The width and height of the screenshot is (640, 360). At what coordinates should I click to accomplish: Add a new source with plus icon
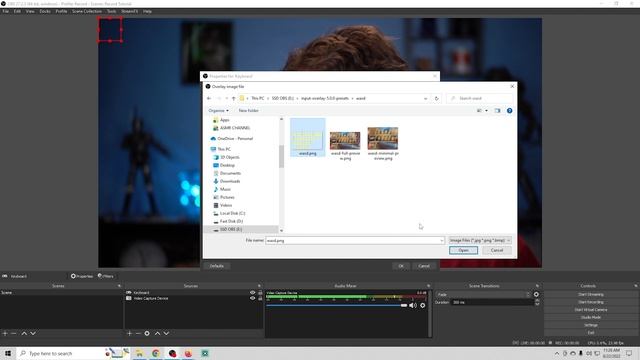coord(129,333)
